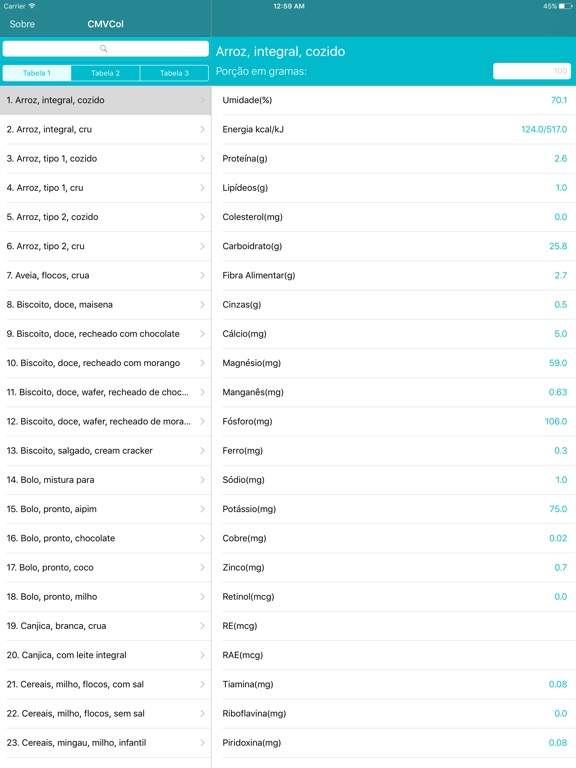This screenshot has width=576, height=768.
Task: Tap the Magnésio(mg) nutrient row
Action: click(394, 363)
